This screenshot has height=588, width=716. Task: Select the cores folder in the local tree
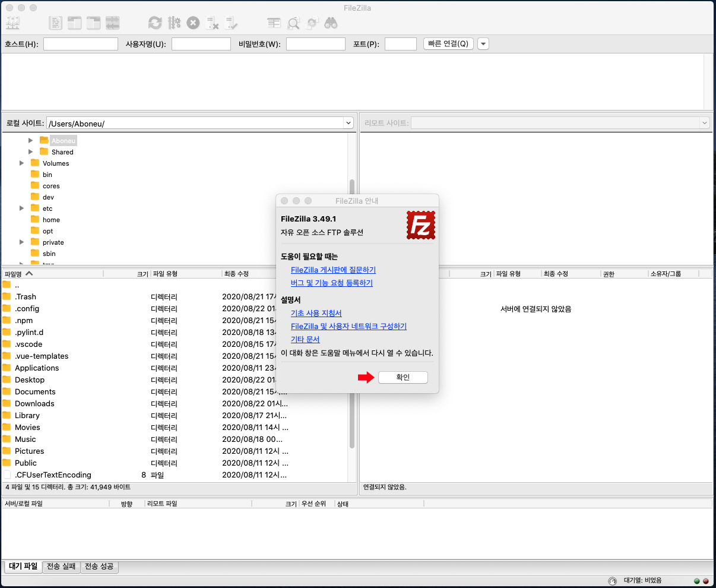51,186
